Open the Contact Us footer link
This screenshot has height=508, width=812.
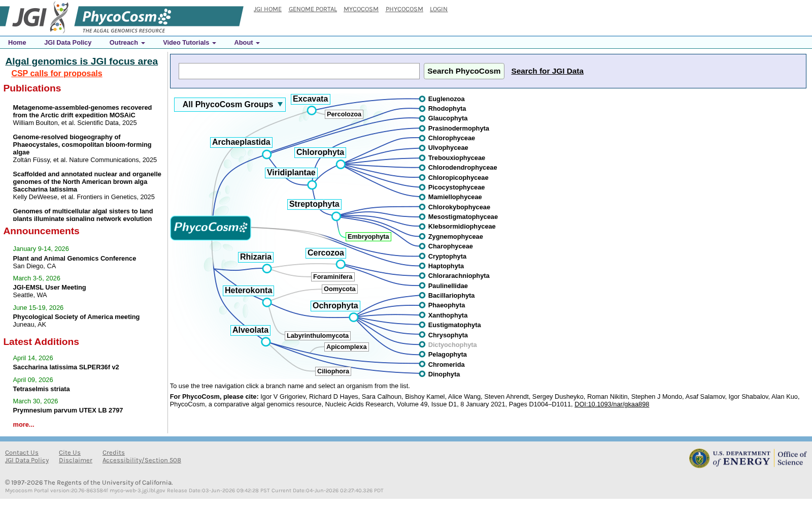coord(22,453)
